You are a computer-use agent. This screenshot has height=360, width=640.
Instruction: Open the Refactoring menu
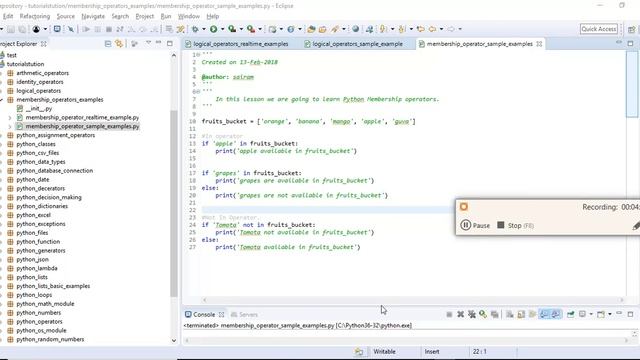pos(35,16)
